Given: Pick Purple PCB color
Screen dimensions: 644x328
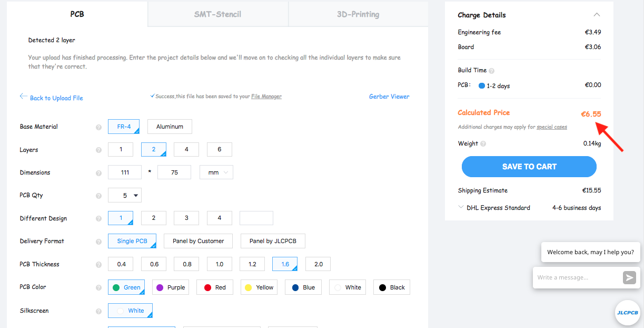Looking at the screenshot, I should coord(171,287).
